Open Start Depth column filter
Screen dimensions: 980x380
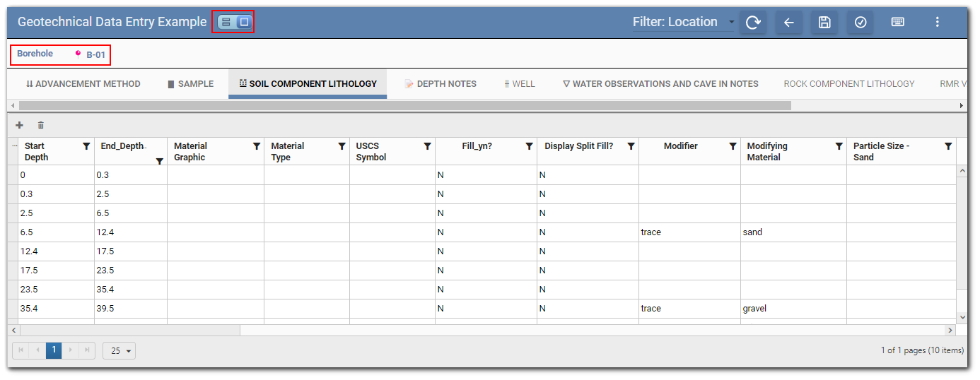[86, 146]
